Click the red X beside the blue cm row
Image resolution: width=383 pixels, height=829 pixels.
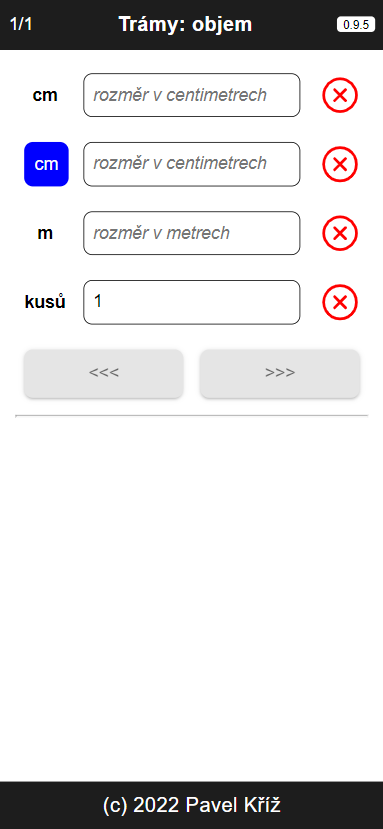340,164
